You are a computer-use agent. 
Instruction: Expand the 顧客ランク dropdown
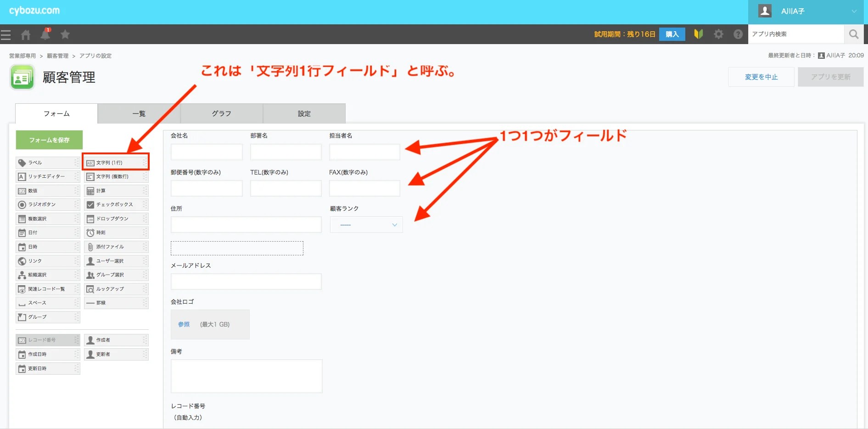[366, 225]
